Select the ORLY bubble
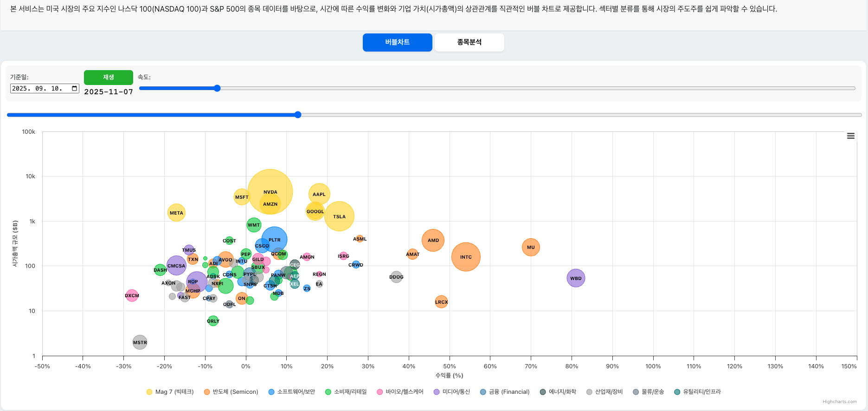Screen dimensions: 868x411 tap(213, 321)
